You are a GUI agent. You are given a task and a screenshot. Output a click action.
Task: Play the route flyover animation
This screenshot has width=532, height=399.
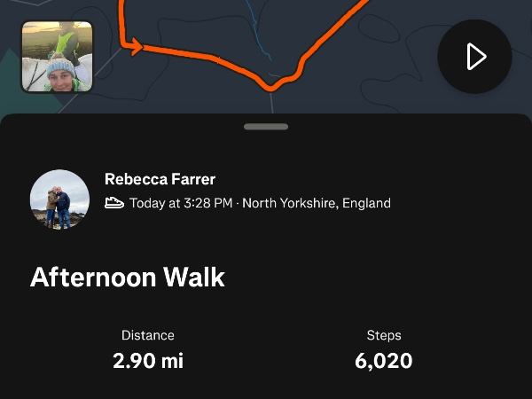pyautogui.click(x=474, y=57)
